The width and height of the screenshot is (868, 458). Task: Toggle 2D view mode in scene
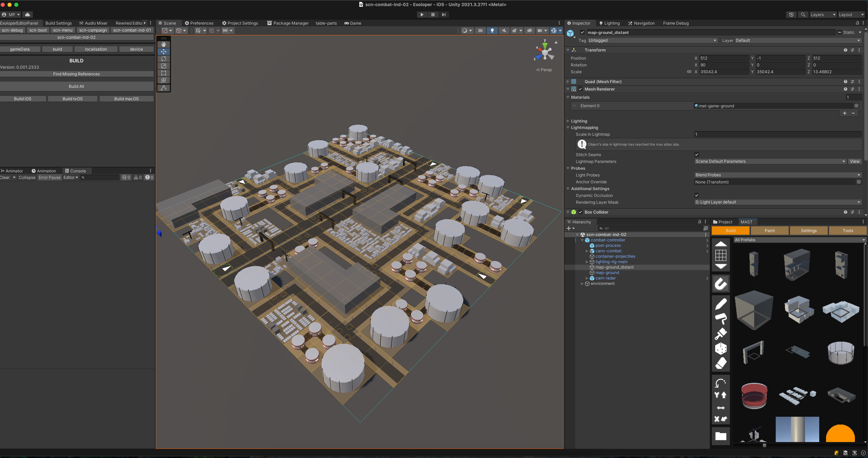tap(480, 31)
